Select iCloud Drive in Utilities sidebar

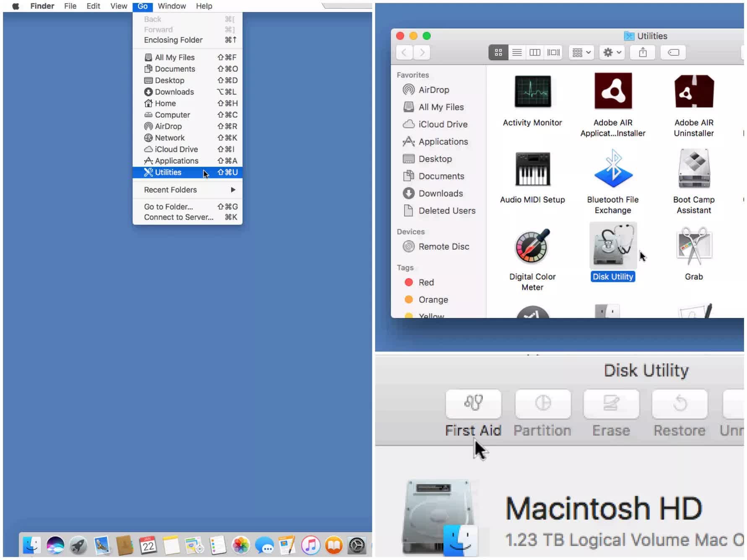point(438,124)
